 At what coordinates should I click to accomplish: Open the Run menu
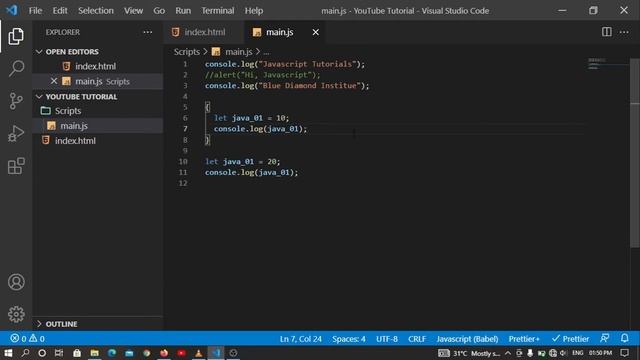tap(183, 11)
